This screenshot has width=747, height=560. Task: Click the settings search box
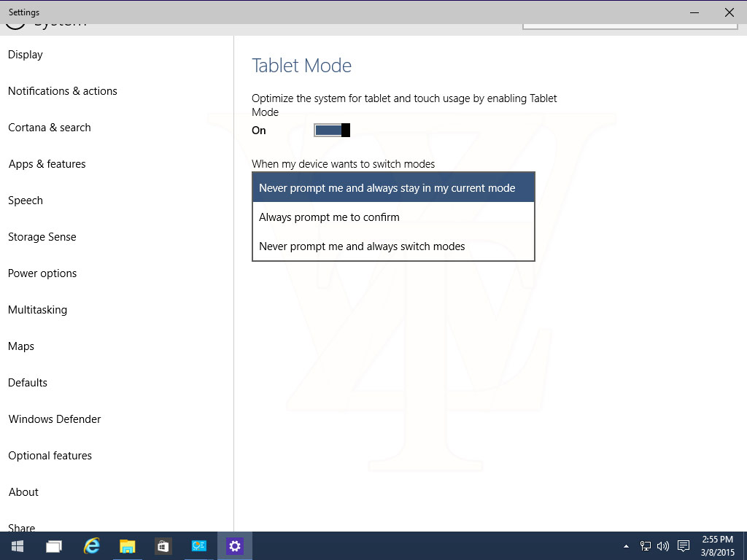(630, 26)
